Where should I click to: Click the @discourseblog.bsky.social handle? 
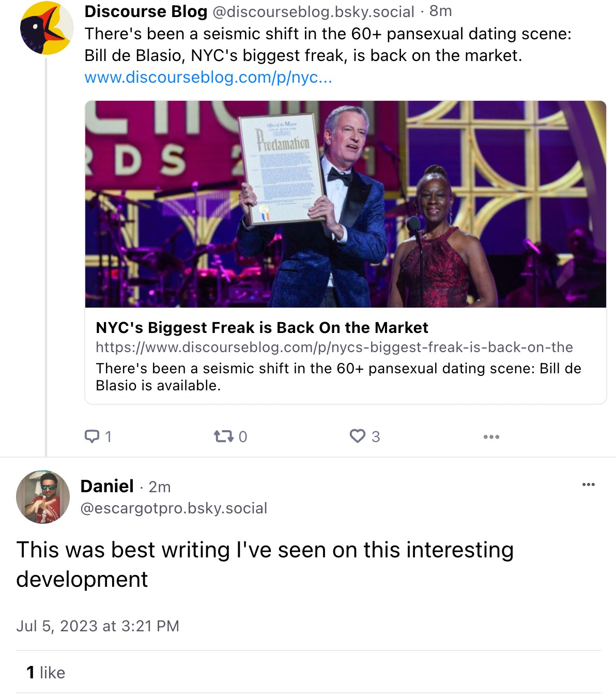point(313,11)
